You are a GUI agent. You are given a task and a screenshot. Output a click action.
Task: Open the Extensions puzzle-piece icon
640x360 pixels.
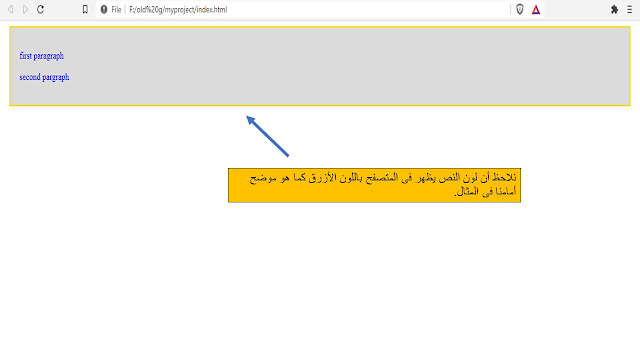pos(614,9)
